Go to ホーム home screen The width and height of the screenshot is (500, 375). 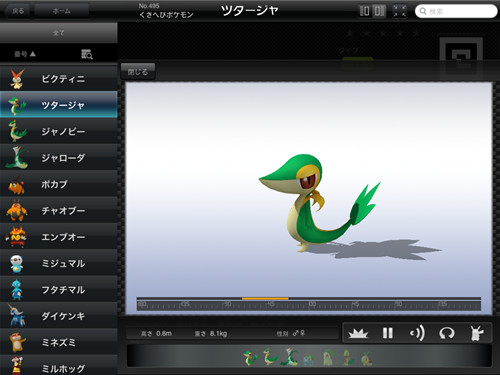pyautogui.click(x=62, y=11)
